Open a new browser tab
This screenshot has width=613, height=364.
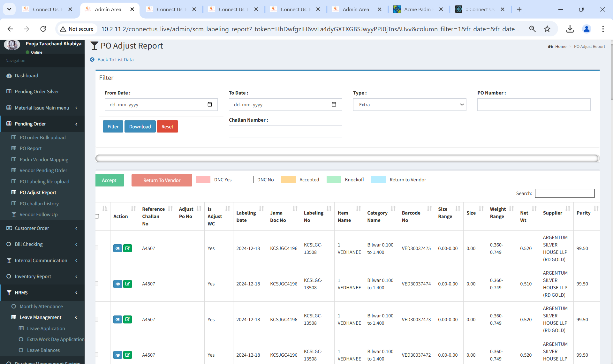click(519, 9)
